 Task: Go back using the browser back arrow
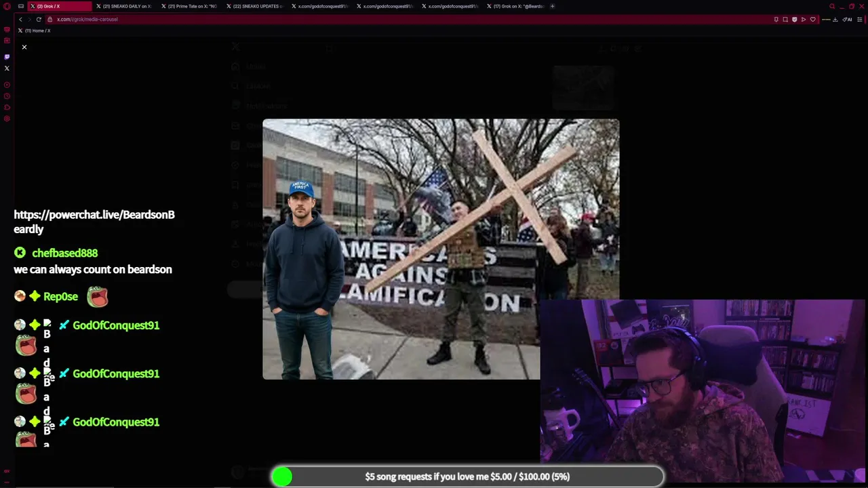click(20, 19)
